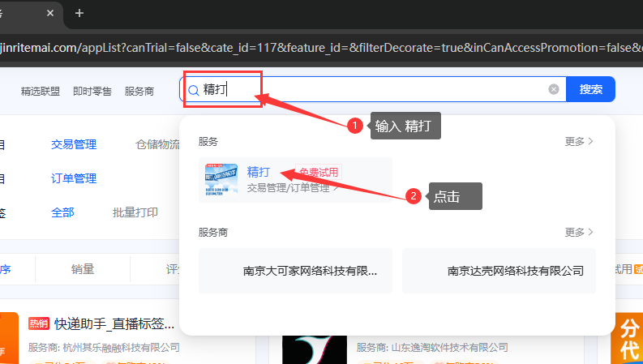This screenshot has width=643, height=364.
Task: Open a new browser tab
Action: click(79, 13)
